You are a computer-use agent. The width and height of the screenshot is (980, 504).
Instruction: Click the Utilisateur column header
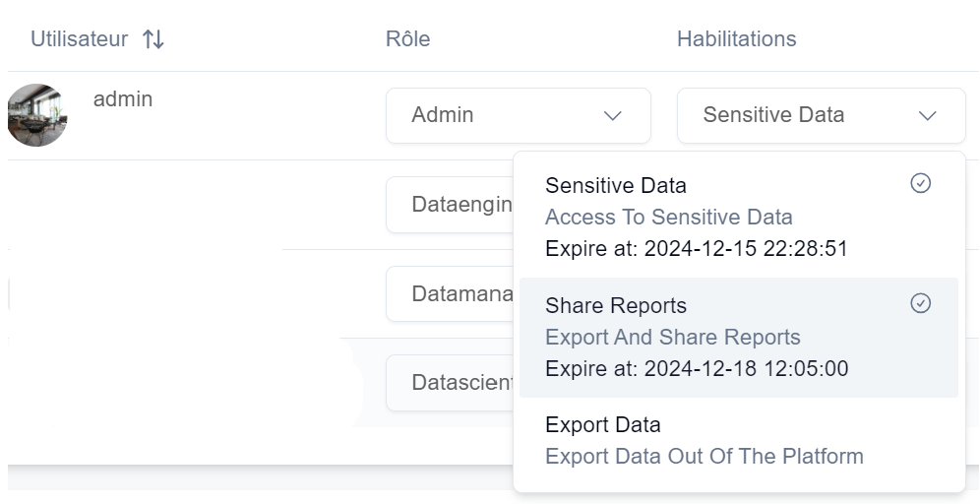[x=79, y=39]
